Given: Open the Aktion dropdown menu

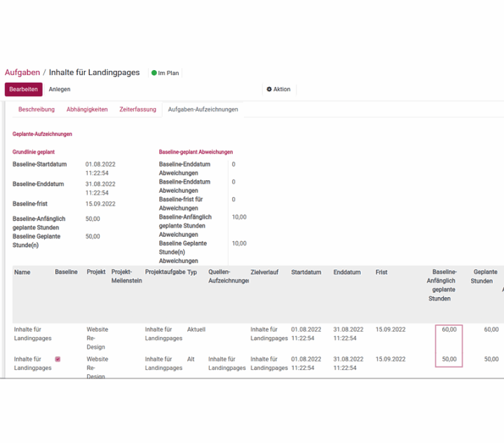Looking at the screenshot, I should point(279,90).
